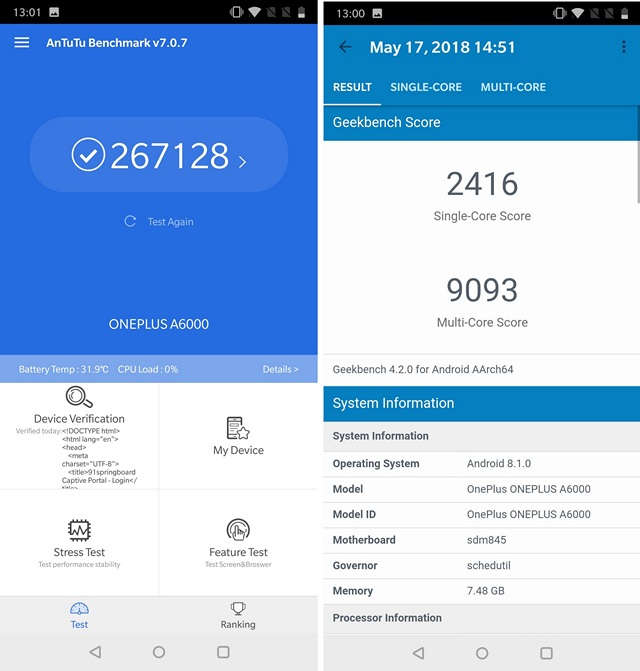Switch to the MULTI-CORE tab
The width and height of the screenshot is (640, 671).
[x=513, y=87]
